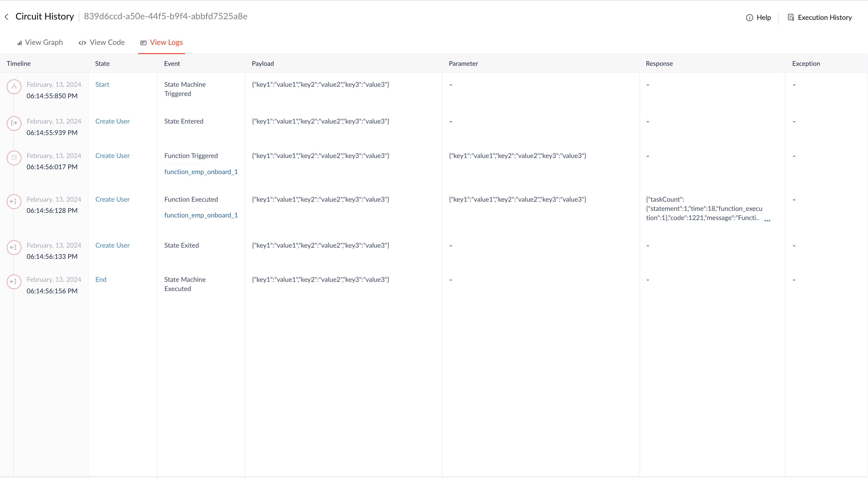Switch to the View Graph tab
The height and width of the screenshot is (478, 868).
pyautogui.click(x=40, y=43)
